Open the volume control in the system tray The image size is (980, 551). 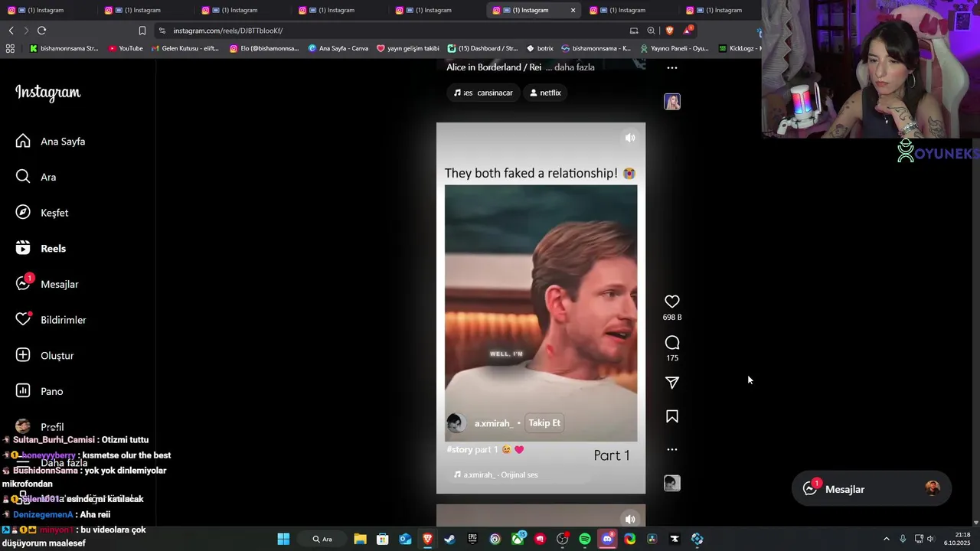(x=931, y=539)
